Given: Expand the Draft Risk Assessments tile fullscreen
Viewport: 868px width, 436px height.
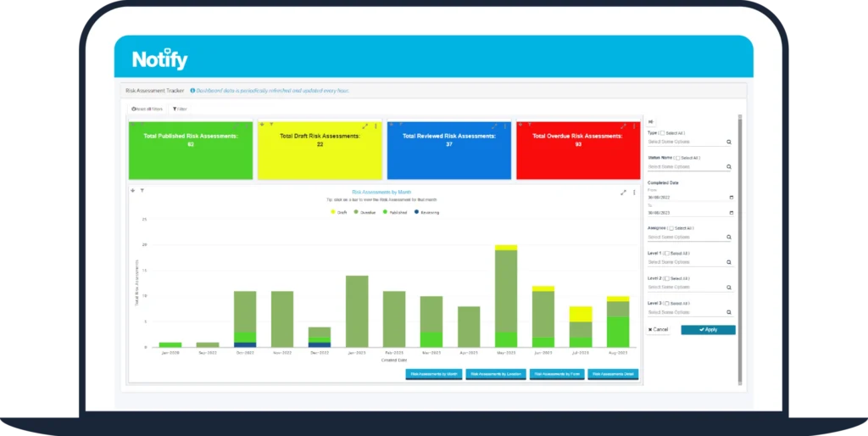Looking at the screenshot, I should click(364, 126).
